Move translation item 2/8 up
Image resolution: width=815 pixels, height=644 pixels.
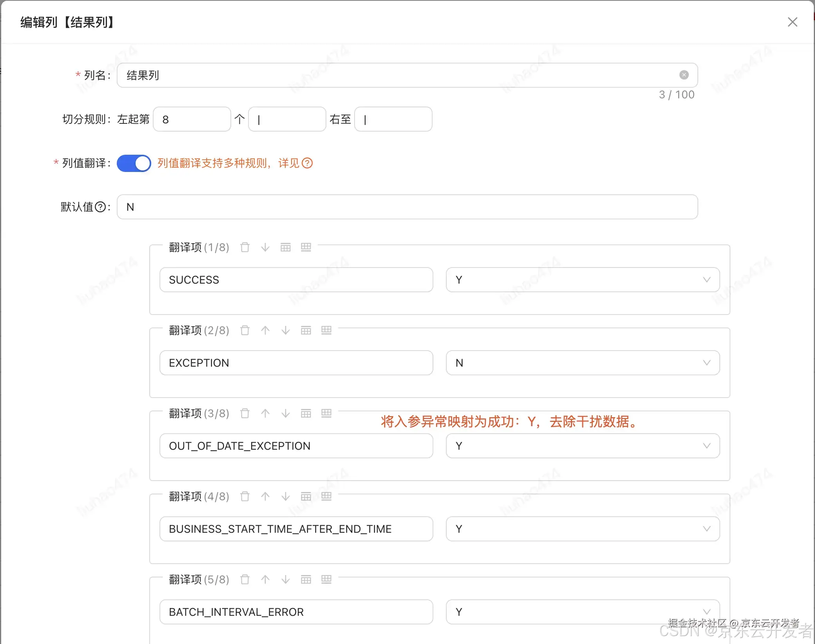point(265,330)
